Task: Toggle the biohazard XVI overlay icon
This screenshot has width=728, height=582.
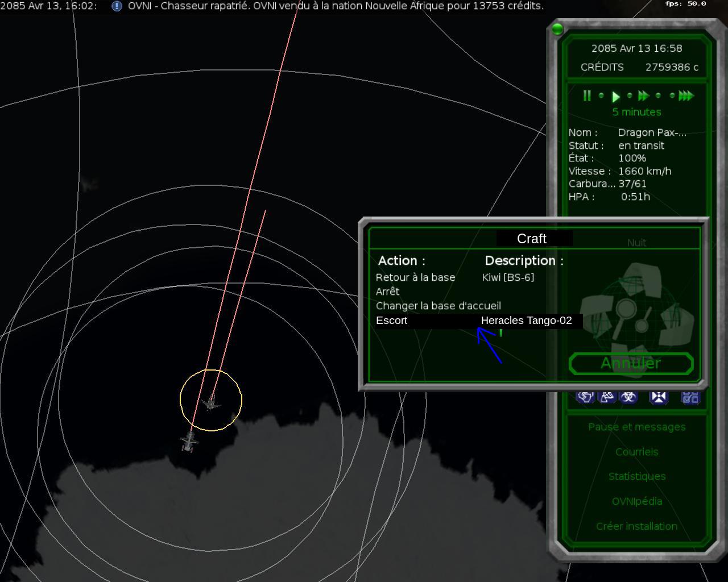Action: point(628,397)
